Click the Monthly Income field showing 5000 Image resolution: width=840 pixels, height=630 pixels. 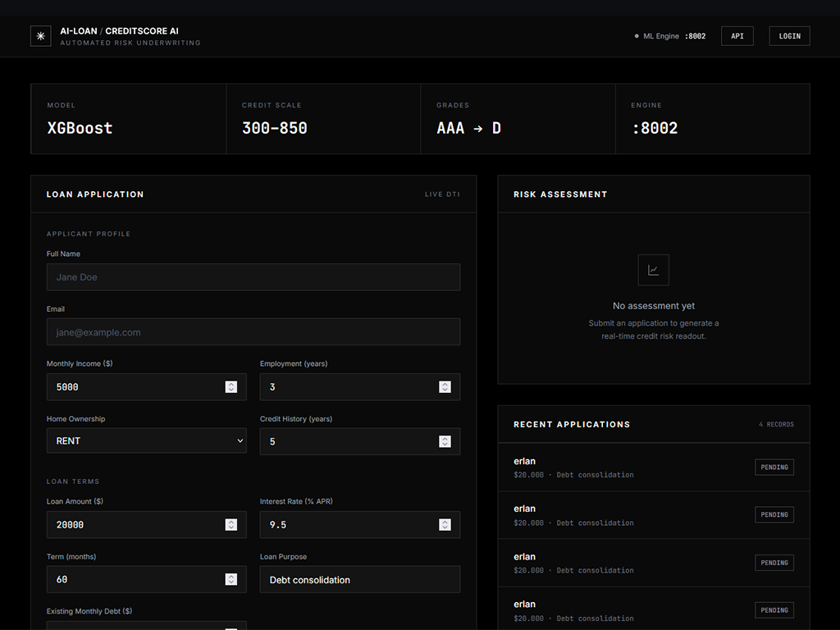click(146, 387)
